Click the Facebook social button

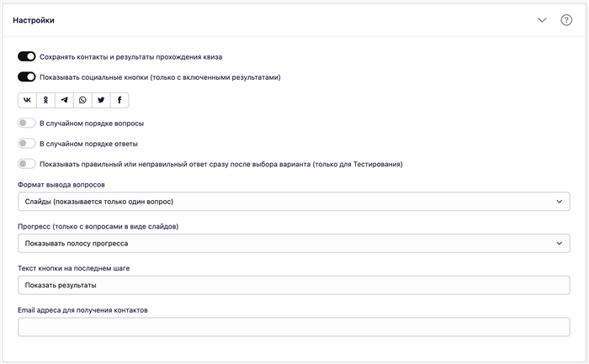(x=119, y=100)
